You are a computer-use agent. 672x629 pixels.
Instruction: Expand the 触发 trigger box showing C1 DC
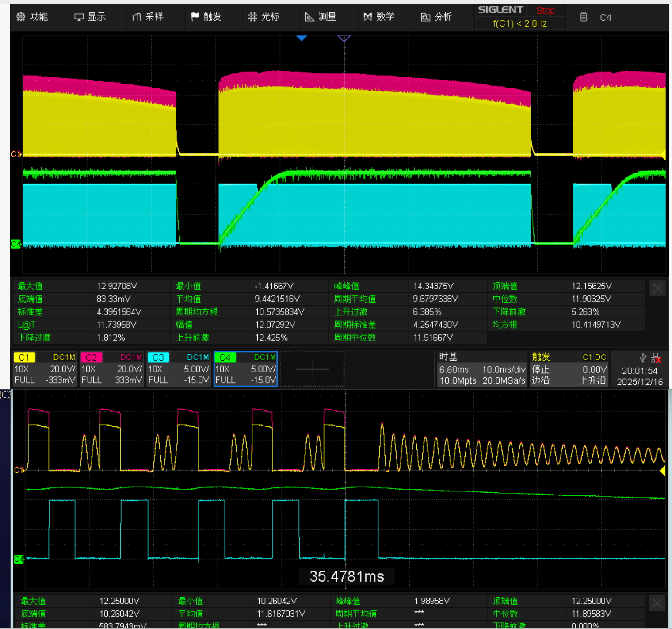(x=569, y=369)
